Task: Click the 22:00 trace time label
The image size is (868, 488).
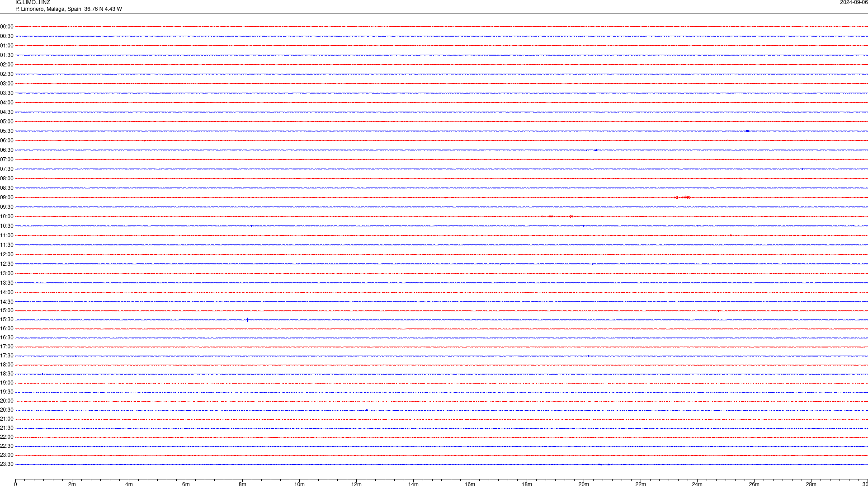Action: (x=7, y=437)
